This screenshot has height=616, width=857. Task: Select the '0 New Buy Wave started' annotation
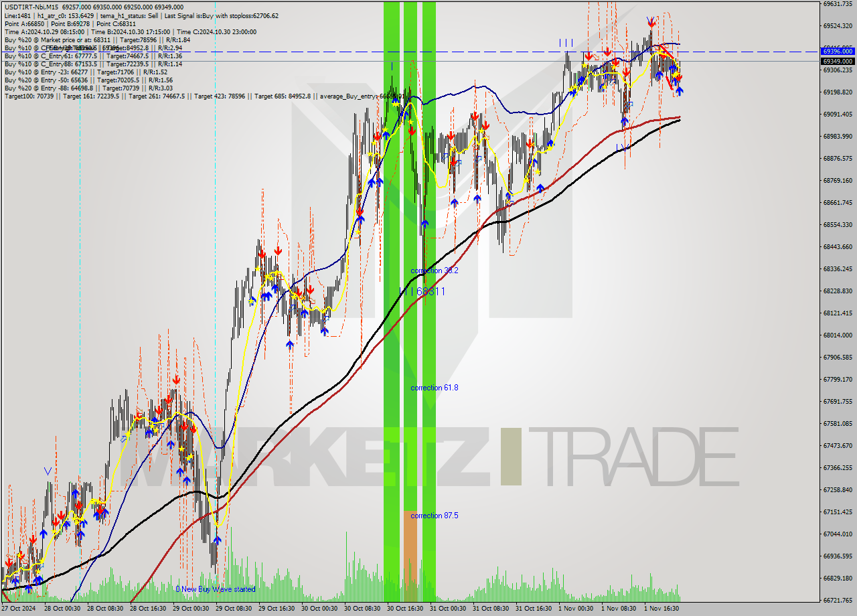tap(216, 589)
